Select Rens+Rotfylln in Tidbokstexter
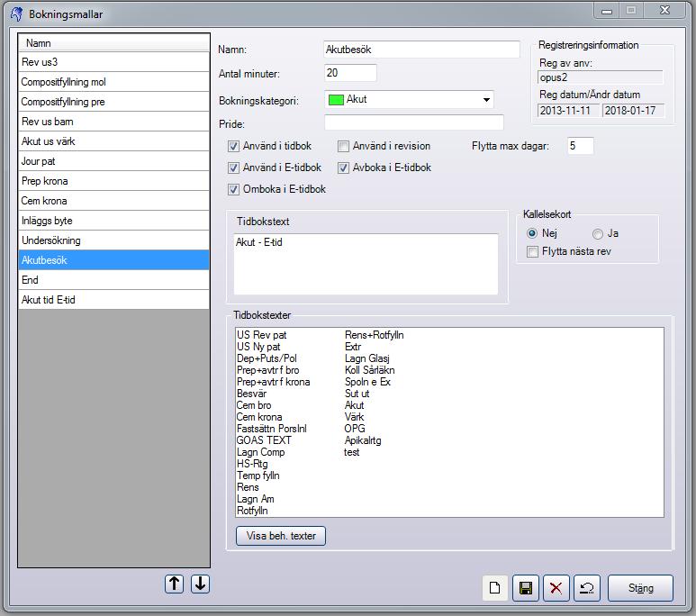The width and height of the screenshot is (696, 616). (375, 335)
